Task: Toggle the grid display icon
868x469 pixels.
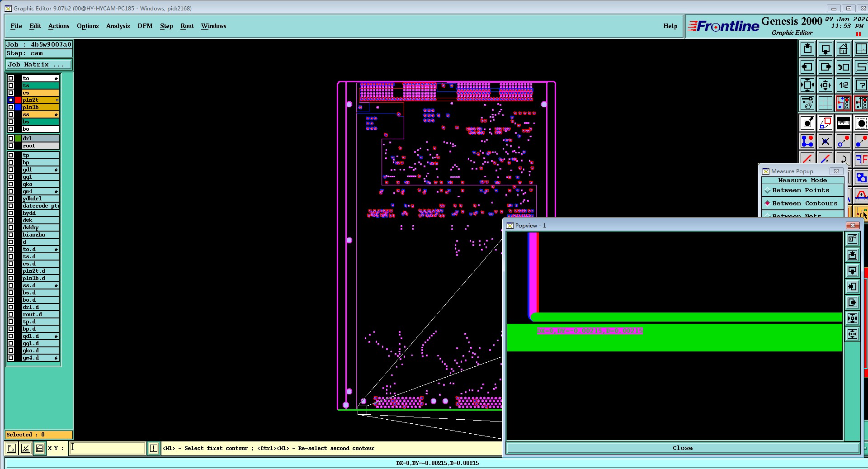Action: [x=826, y=103]
